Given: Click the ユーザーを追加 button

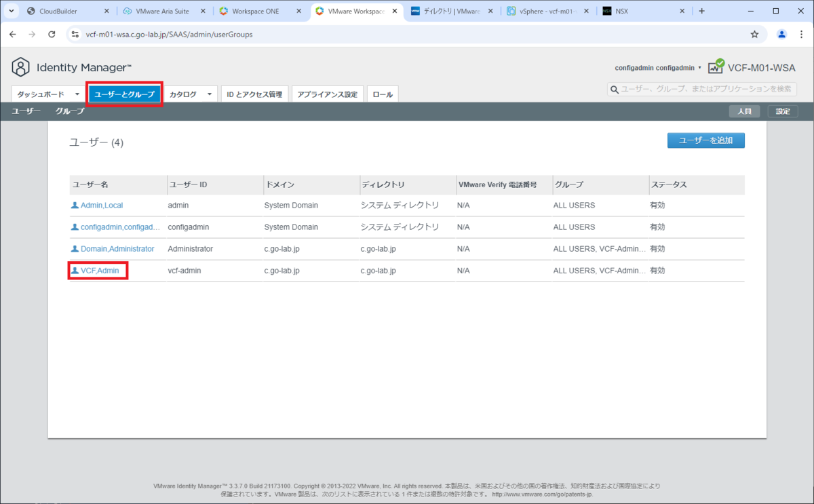Looking at the screenshot, I should tap(706, 140).
